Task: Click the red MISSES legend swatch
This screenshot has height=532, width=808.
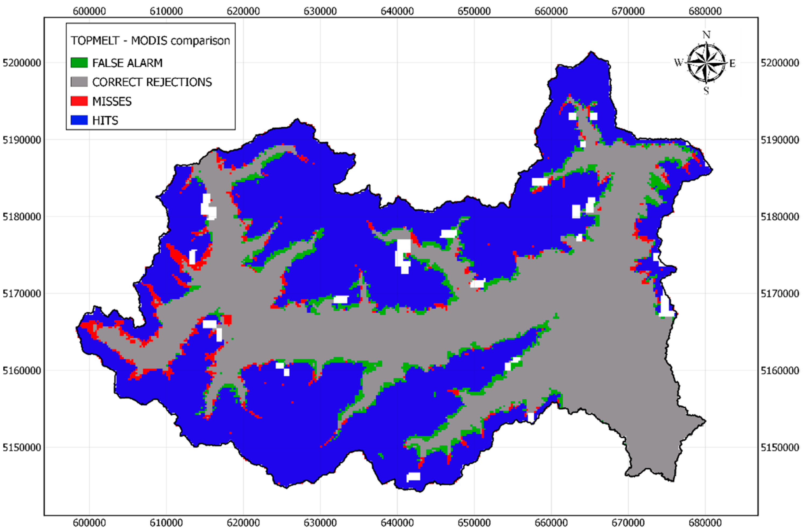Action: [79, 101]
